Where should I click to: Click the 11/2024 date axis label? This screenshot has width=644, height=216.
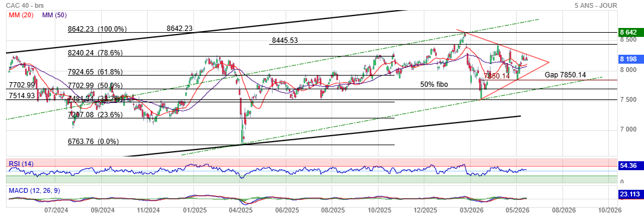[x=148, y=210]
